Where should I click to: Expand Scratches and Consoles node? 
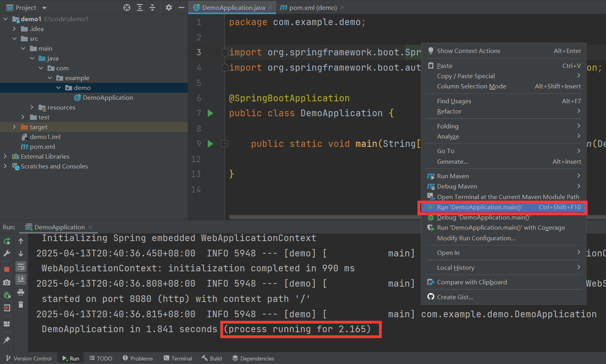pyautogui.click(x=5, y=166)
